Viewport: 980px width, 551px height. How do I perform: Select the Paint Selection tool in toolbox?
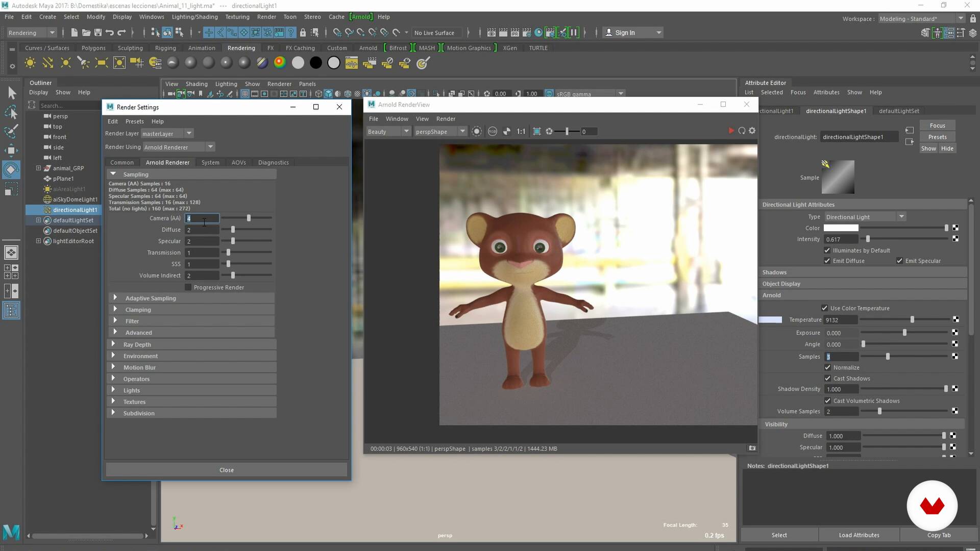click(x=11, y=131)
